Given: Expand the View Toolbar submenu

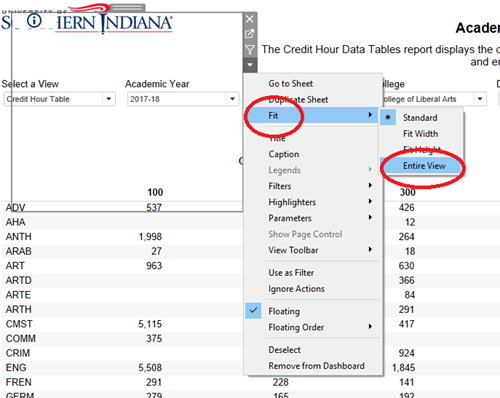Looking at the screenshot, I should 311,250.
